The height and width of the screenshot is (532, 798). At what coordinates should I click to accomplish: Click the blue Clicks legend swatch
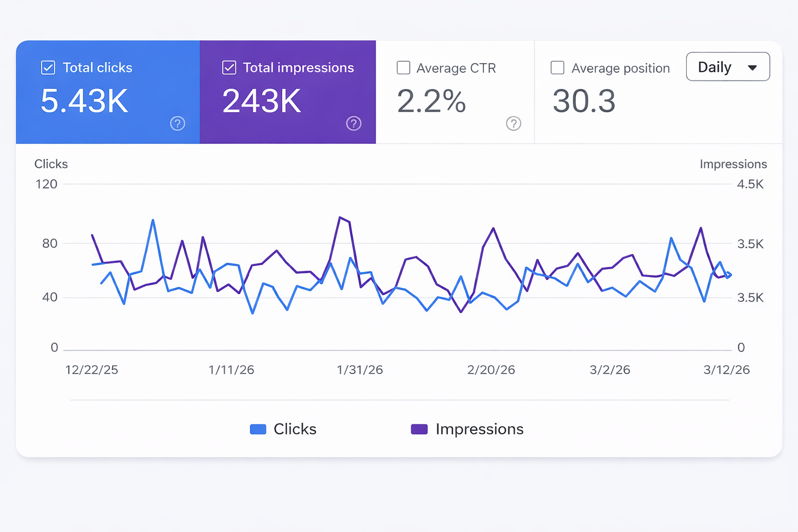(x=258, y=429)
